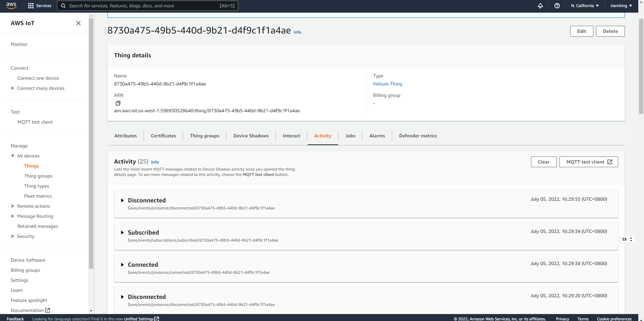The image size is (644, 321).
Task: Switch to the Interact tab
Action: [x=291, y=136]
